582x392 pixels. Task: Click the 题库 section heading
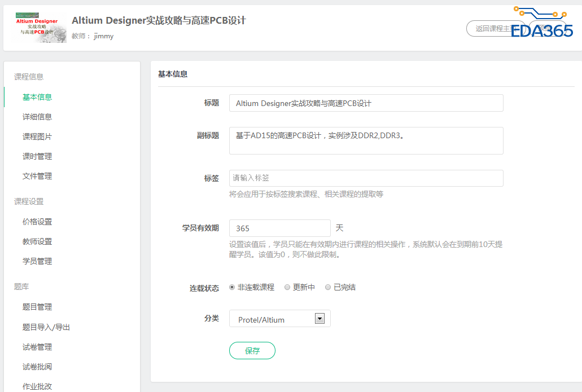click(x=21, y=287)
